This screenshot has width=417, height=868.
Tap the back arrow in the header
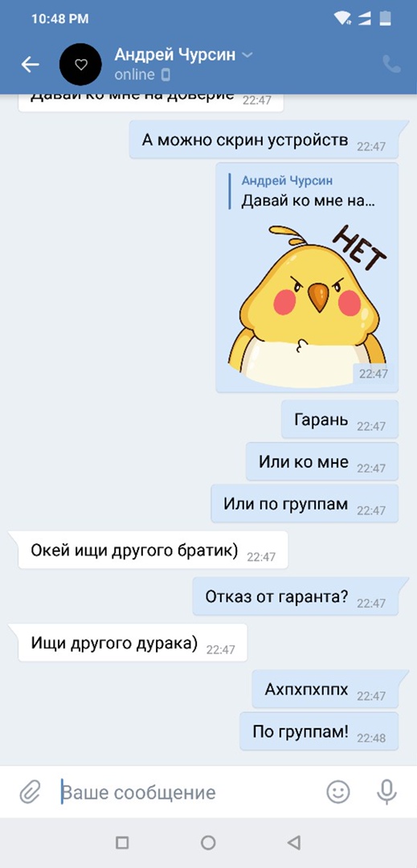(x=30, y=65)
